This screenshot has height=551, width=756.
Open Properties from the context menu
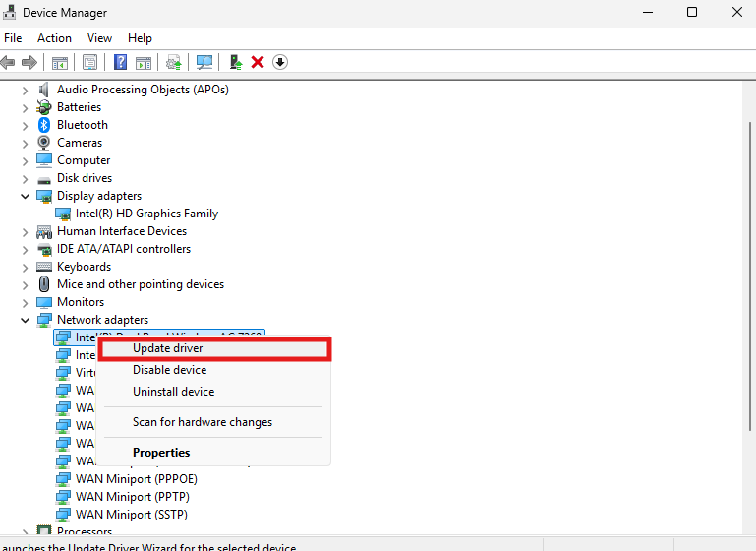pos(161,453)
